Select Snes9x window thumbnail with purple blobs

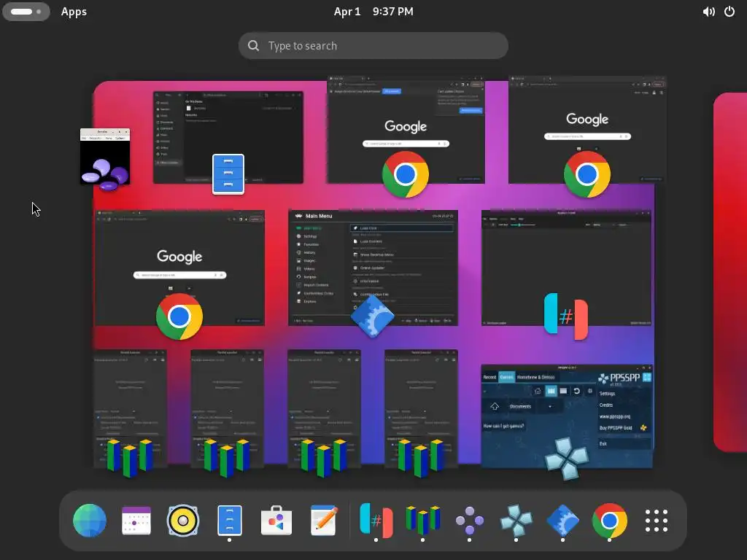pos(105,156)
